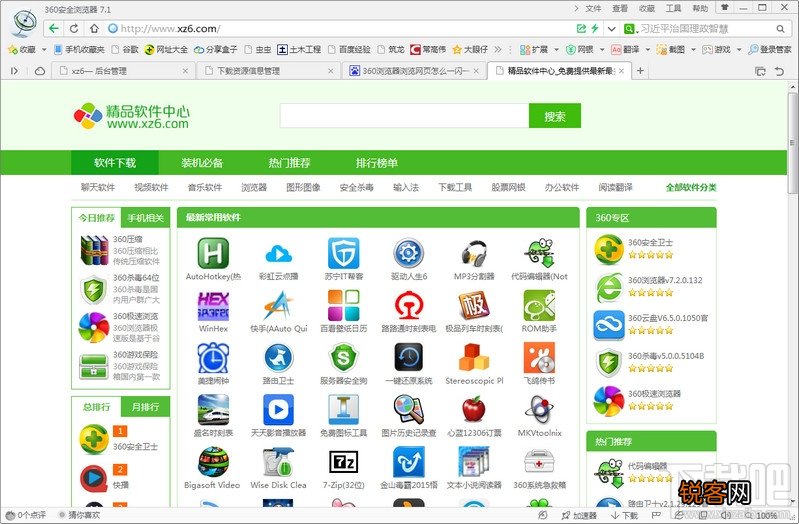Open the 路由卫士 icon
799x524 pixels.
pyautogui.click(x=278, y=358)
